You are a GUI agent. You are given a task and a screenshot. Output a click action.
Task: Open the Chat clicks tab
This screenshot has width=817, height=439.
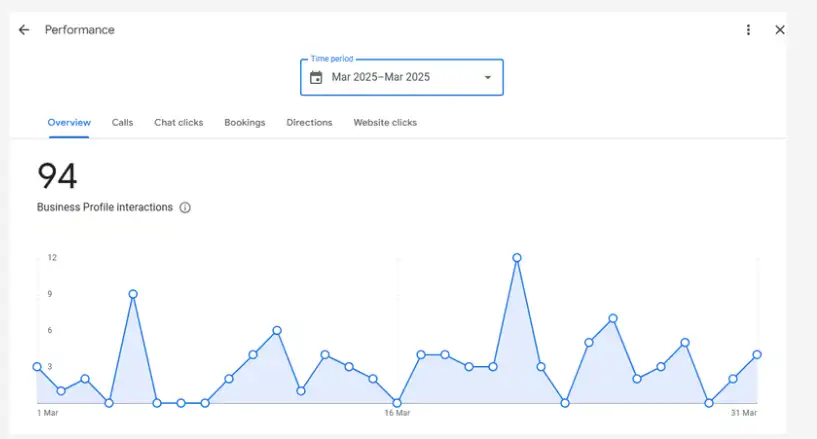(178, 123)
